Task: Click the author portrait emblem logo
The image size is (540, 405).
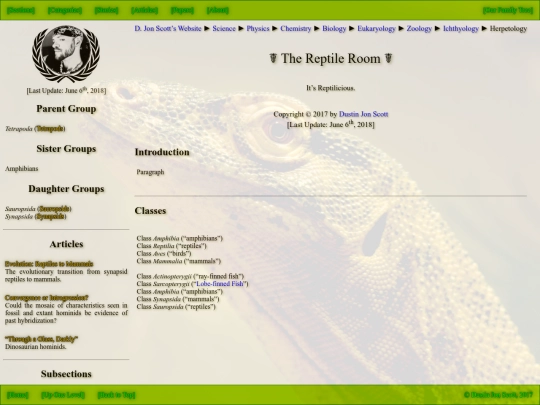Action: [x=66, y=53]
